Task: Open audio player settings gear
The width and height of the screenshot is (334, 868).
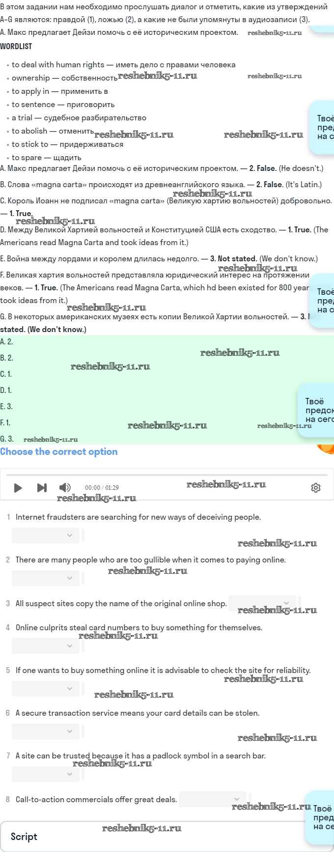Action: pyautogui.click(x=316, y=488)
